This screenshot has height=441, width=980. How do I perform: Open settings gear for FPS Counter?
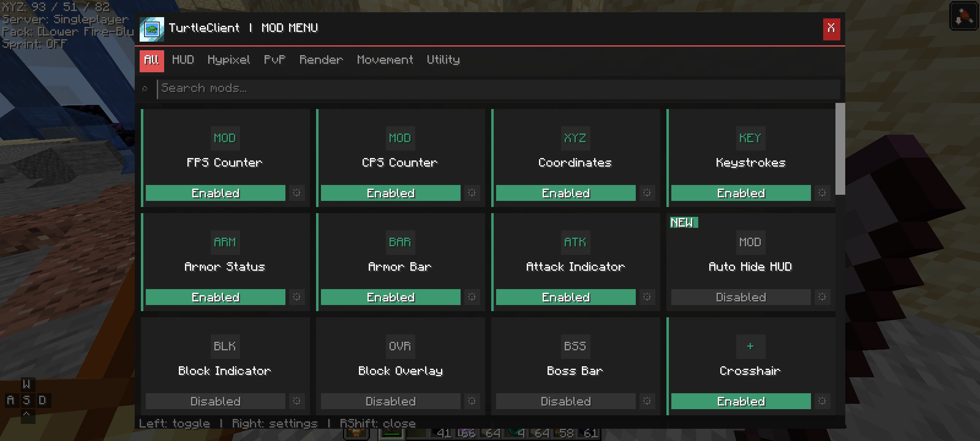click(297, 193)
